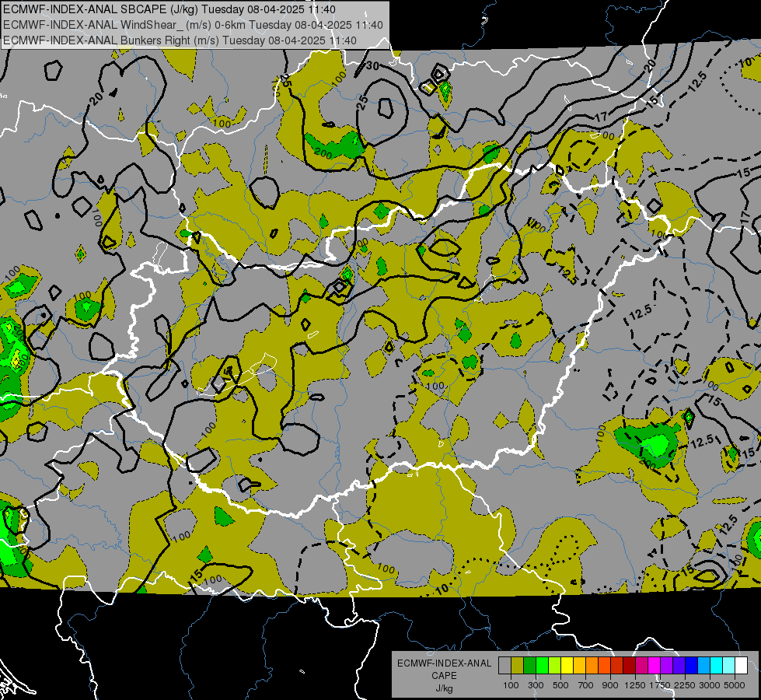The height and width of the screenshot is (700, 761).
Task: Click the pure yellow swatch after 500
Action: pos(567,665)
